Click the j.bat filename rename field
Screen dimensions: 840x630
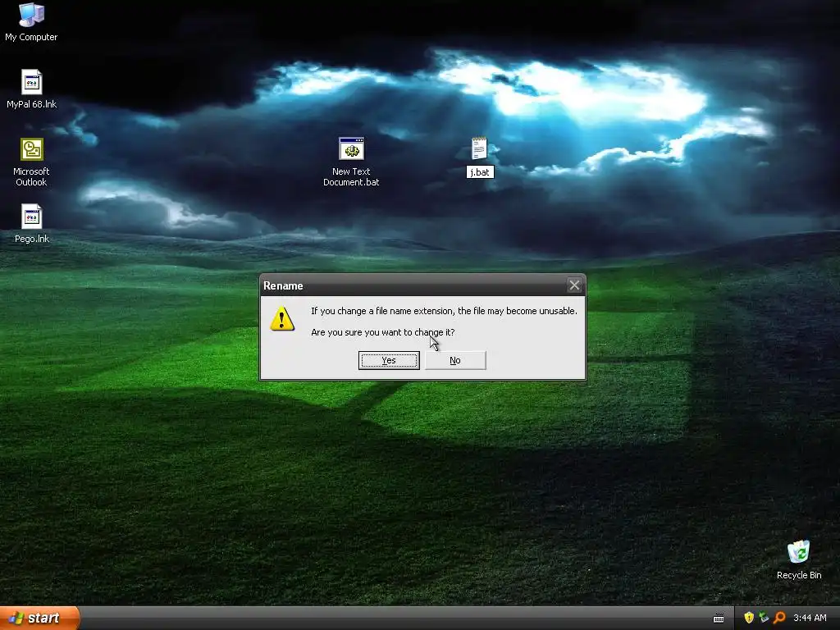(479, 172)
